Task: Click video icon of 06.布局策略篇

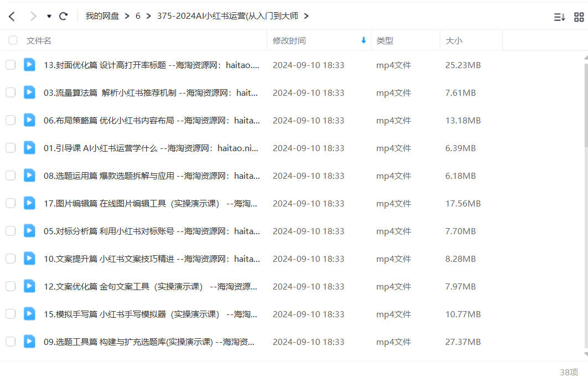Action: 29,120
